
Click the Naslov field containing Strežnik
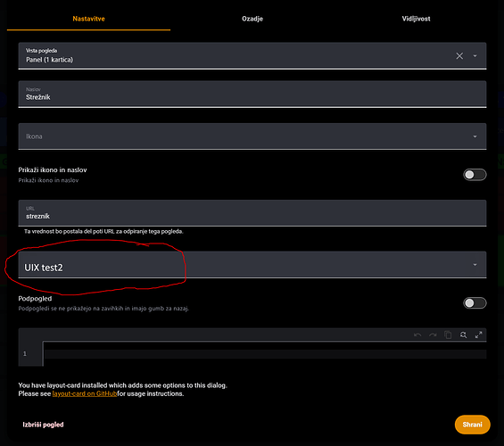(252, 95)
